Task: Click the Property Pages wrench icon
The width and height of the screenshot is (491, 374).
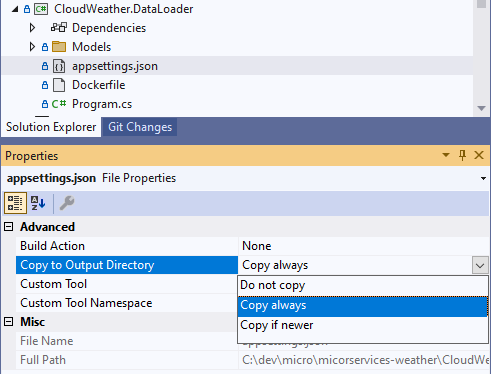Action: 67,203
